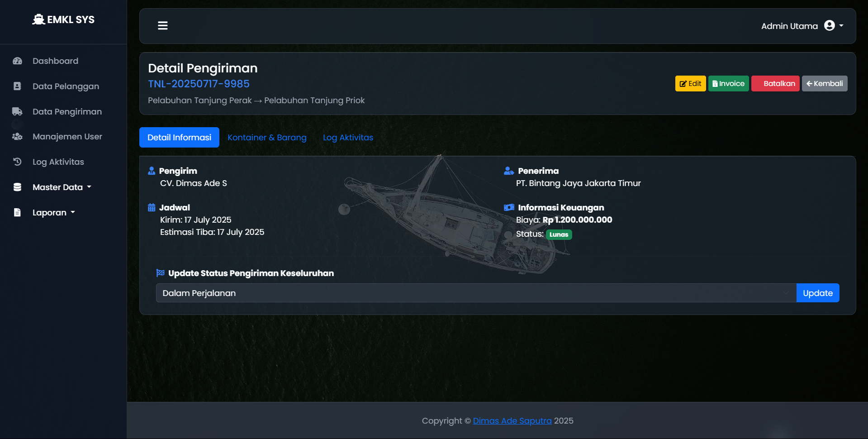Click the Data Pelanggan contact icon

pos(17,86)
